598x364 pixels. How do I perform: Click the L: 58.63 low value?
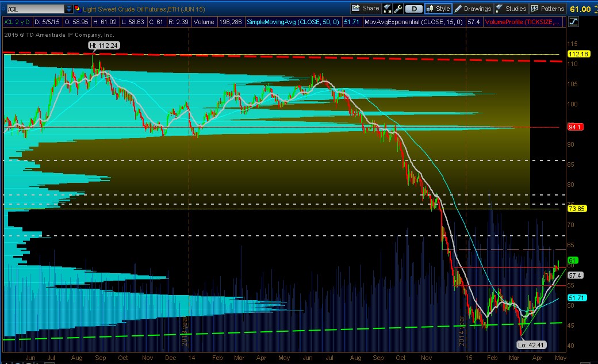click(x=133, y=22)
